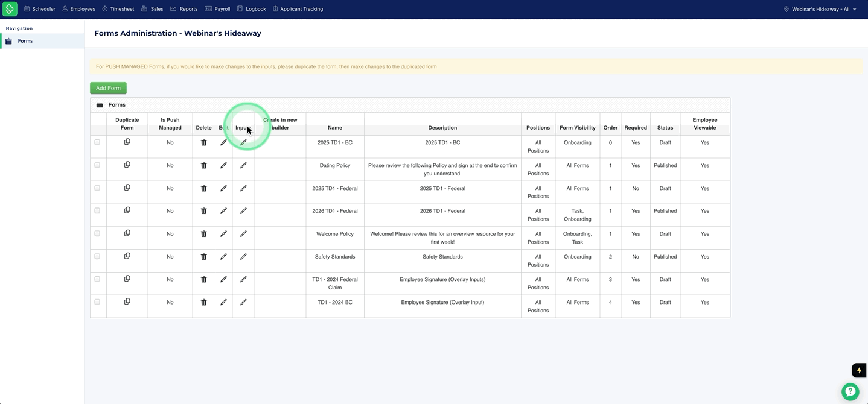Viewport: 868px width, 404px height.
Task: Open the help chat bubble icon
Action: point(850,391)
